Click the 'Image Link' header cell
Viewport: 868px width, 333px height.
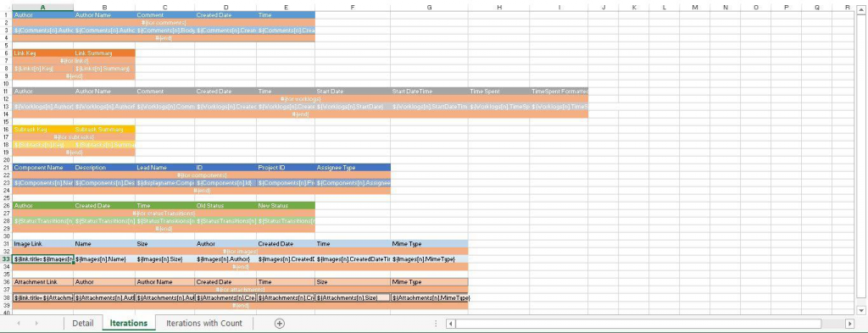(43, 243)
